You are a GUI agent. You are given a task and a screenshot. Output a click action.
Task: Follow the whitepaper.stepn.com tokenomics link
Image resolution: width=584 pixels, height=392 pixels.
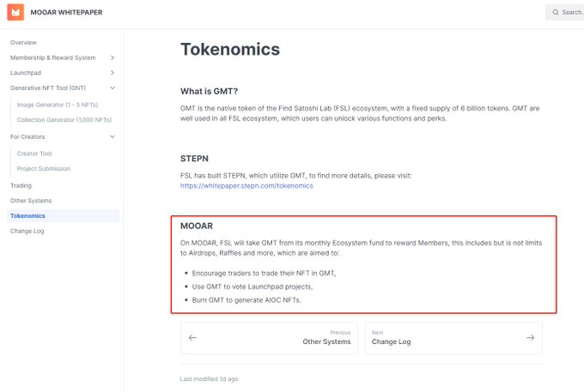click(246, 185)
